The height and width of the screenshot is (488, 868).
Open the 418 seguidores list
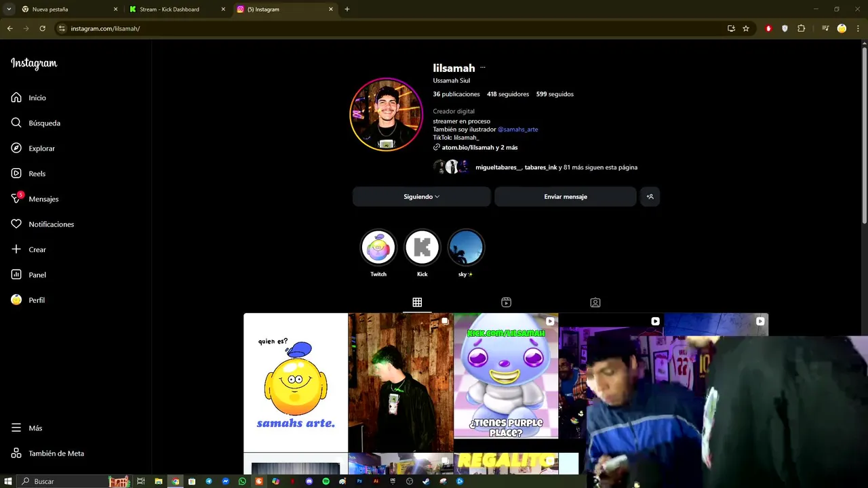508,94
